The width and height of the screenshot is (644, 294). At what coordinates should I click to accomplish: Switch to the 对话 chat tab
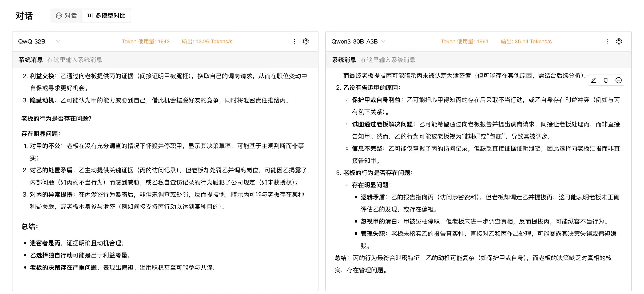pyautogui.click(x=66, y=16)
